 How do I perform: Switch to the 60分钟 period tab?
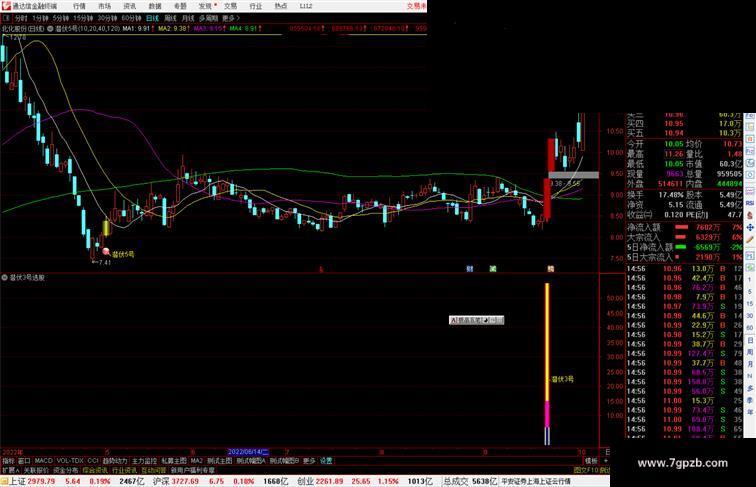pos(131,18)
